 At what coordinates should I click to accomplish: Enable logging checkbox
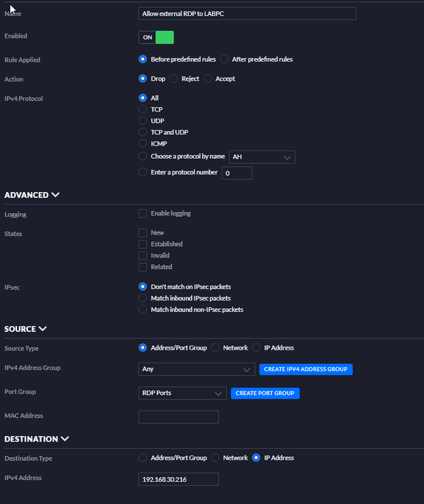pyautogui.click(x=142, y=214)
